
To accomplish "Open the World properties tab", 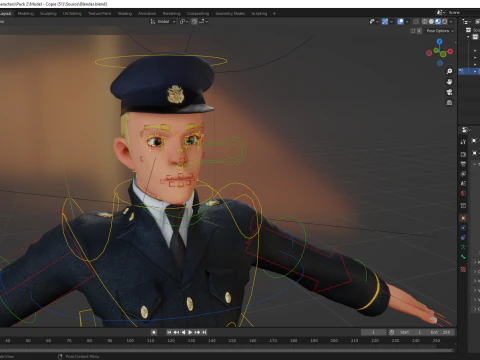I will (463, 193).
